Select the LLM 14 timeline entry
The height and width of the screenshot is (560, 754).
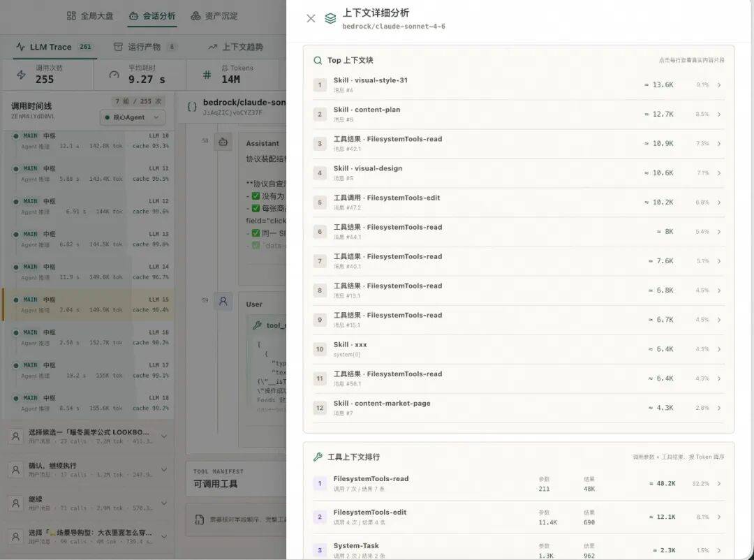pyautogui.click(x=89, y=272)
